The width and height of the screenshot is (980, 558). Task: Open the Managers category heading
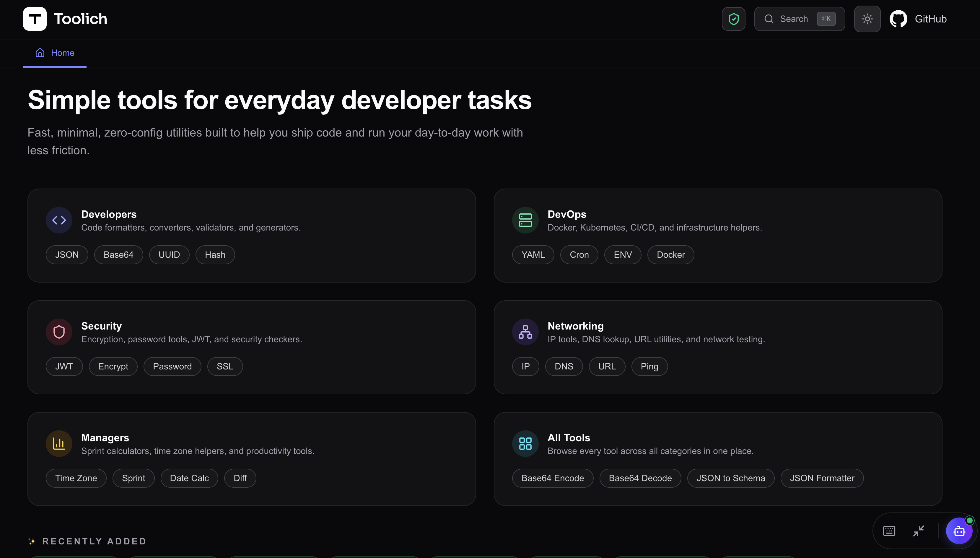(x=105, y=438)
